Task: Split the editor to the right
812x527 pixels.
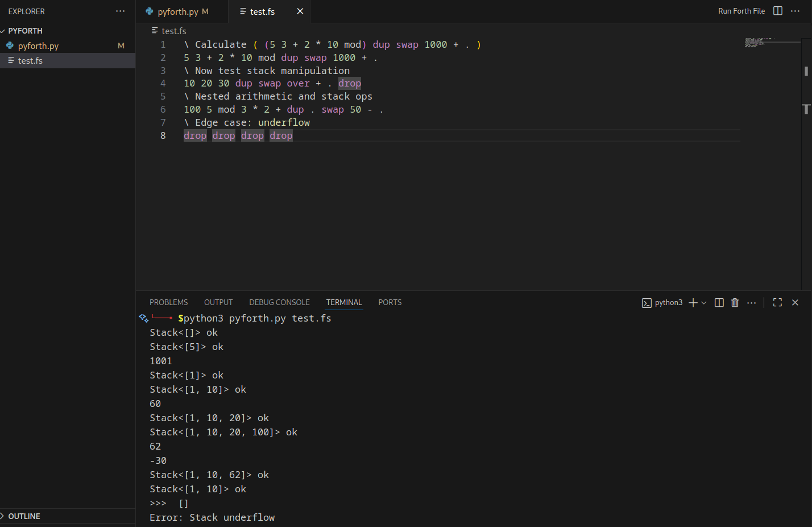Action: tap(778, 11)
